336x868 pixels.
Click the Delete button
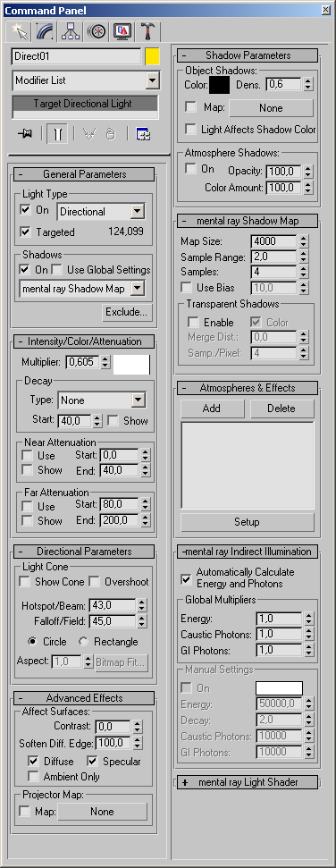pos(281,409)
